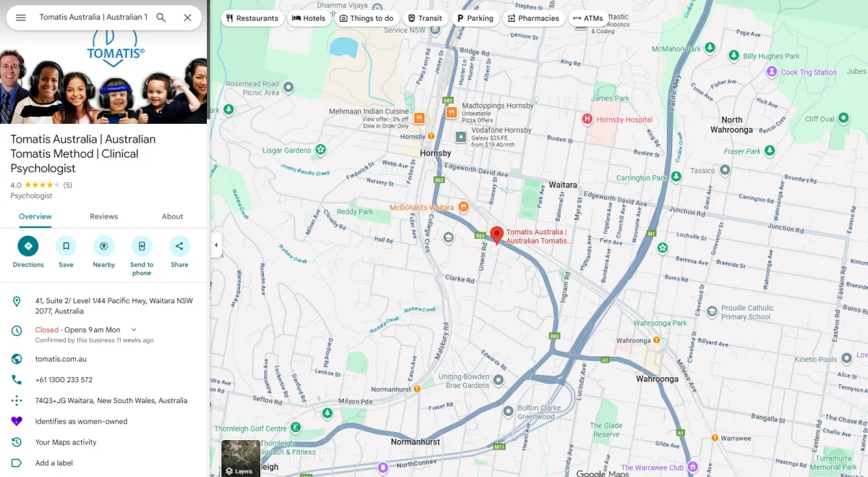
Task: Switch to the Reviews tab
Action: pyautogui.click(x=103, y=216)
